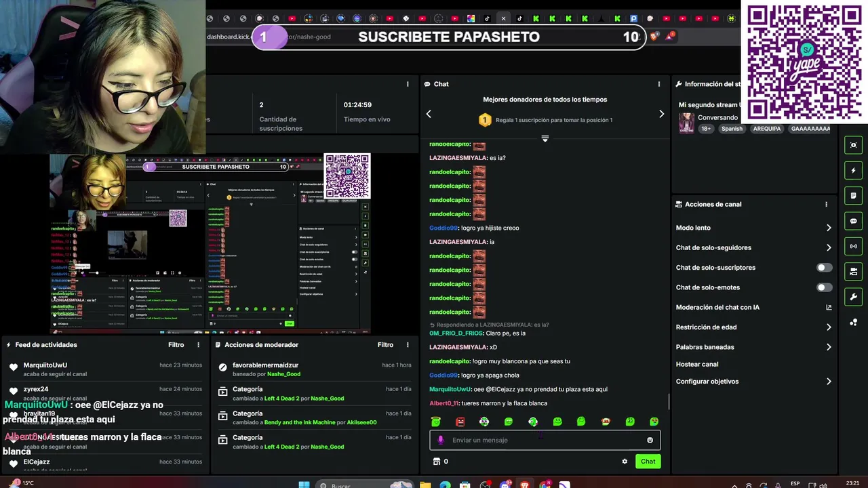Open the focus-frame icon in right sidebar
The image size is (868, 488).
[853, 145]
